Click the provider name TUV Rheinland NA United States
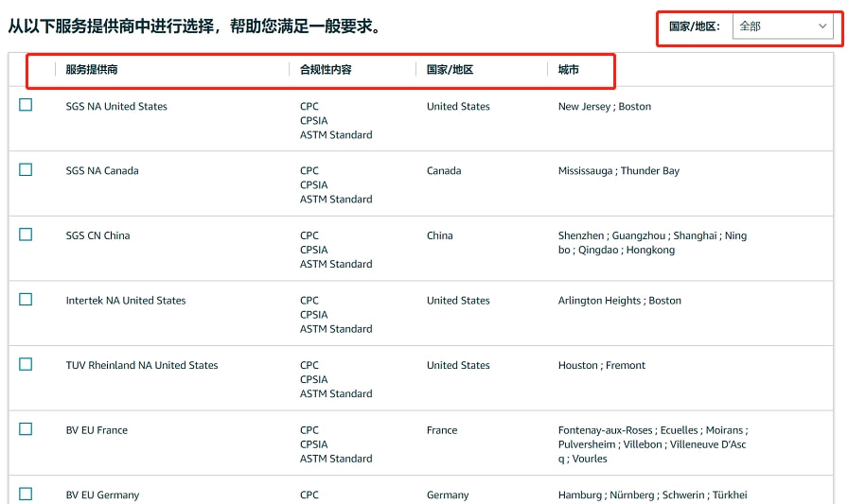 tap(142, 365)
